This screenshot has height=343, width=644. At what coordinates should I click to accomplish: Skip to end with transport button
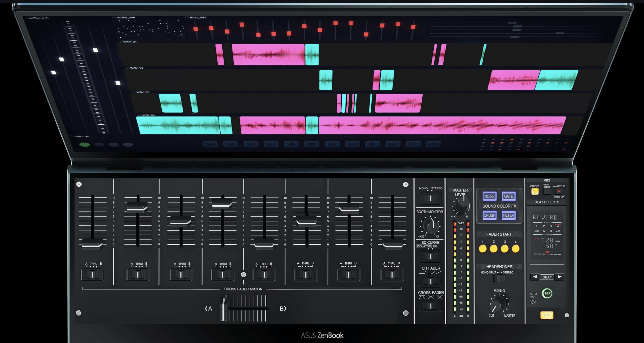(x=352, y=144)
